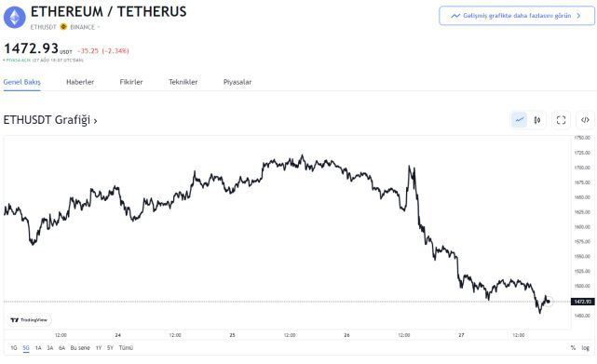Select the line chart style icon

pyautogui.click(x=519, y=120)
